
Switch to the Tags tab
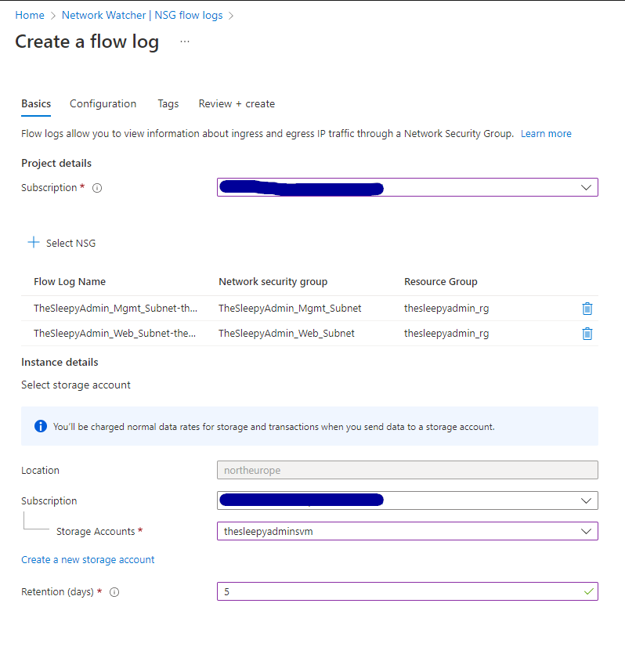pyautogui.click(x=168, y=103)
